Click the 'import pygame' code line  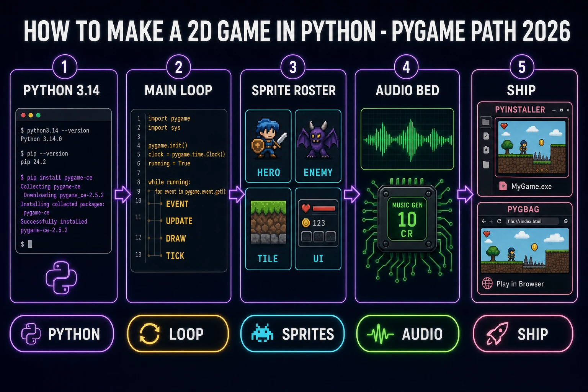coord(169,118)
